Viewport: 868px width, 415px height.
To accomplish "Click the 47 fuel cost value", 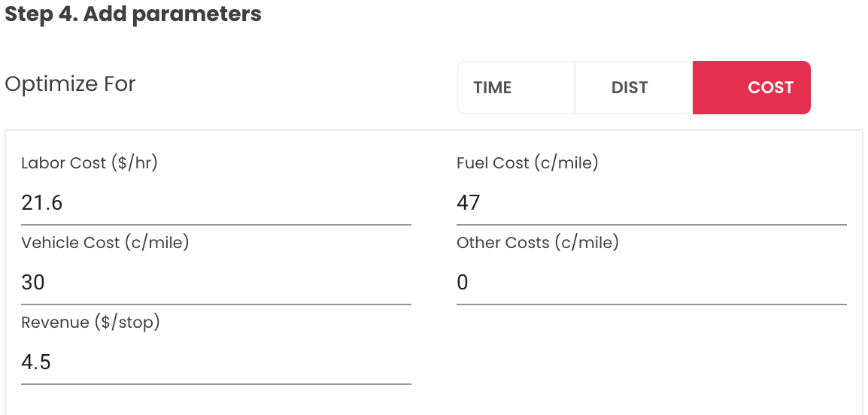I will (x=469, y=203).
